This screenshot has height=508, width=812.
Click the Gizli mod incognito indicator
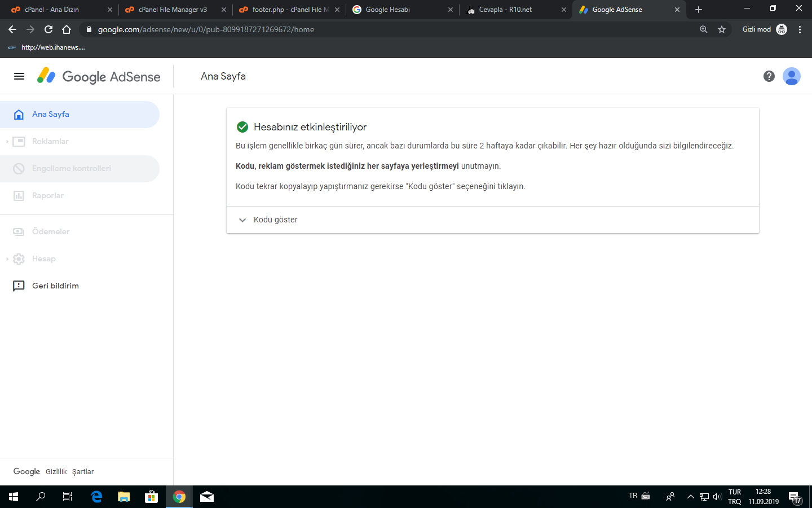765,29
